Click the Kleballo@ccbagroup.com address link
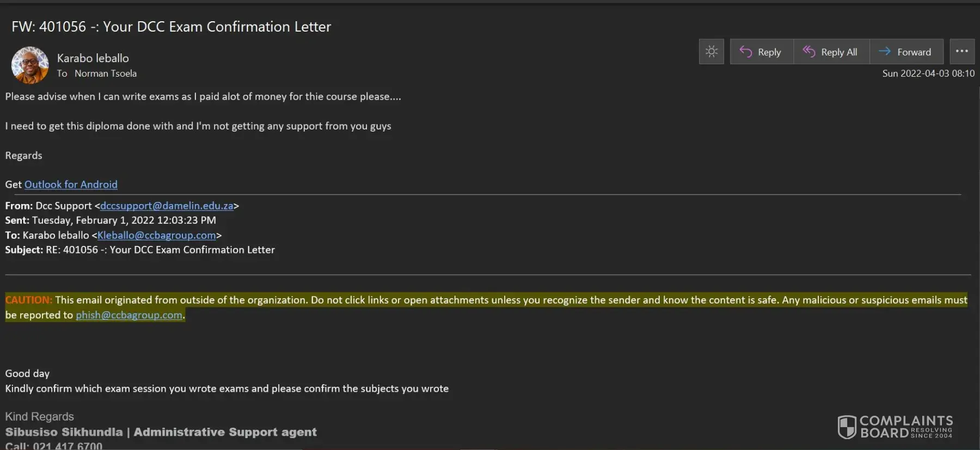The width and height of the screenshot is (980, 450). coord(156,235)
